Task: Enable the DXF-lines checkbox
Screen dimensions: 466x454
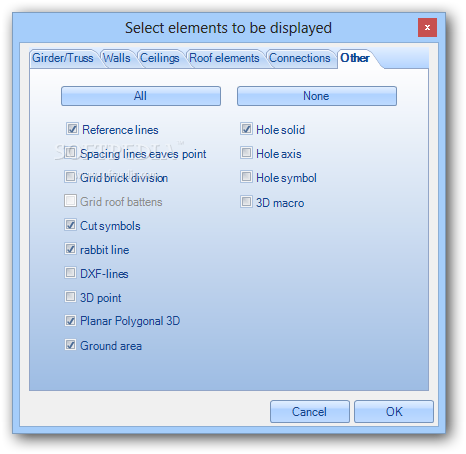Action: pos(70,273)
